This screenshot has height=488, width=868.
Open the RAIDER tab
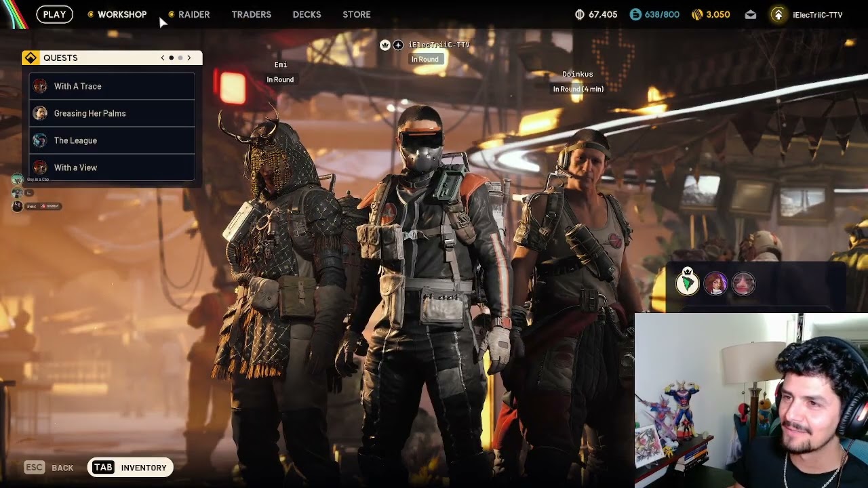pos(194,14)
